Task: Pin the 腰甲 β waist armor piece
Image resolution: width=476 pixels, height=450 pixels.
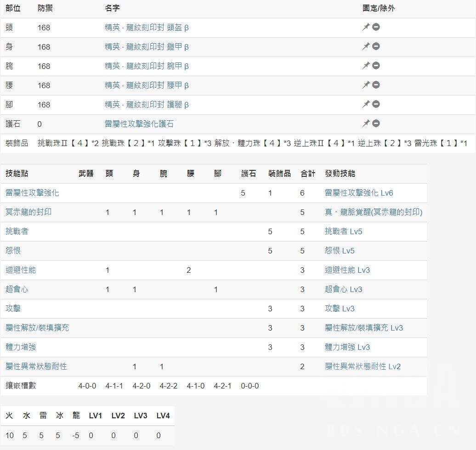Action: coord(366,85)
